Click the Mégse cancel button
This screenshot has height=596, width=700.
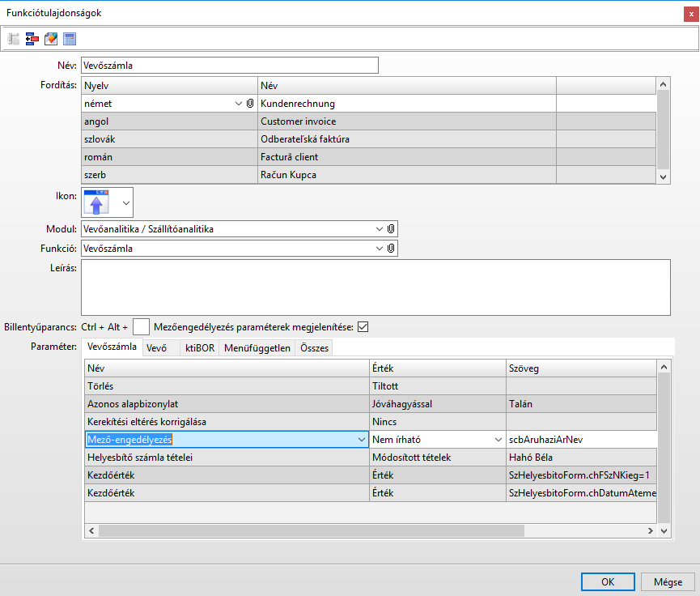click(x=668, y=581)
